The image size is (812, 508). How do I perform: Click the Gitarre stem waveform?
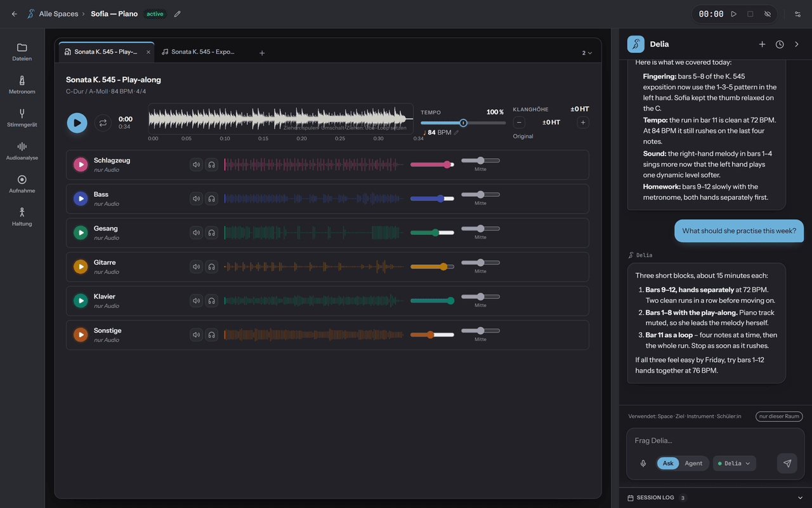pos(314,267)
